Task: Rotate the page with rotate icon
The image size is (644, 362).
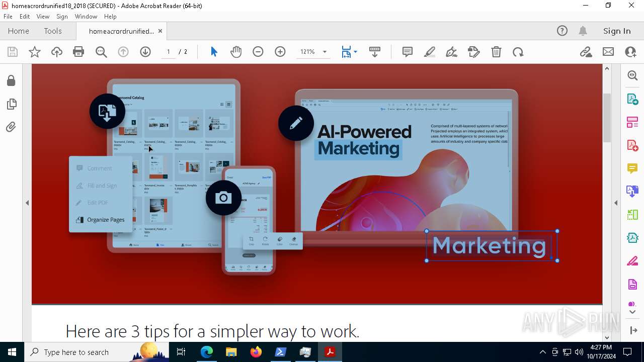Action: coord(518,52)
